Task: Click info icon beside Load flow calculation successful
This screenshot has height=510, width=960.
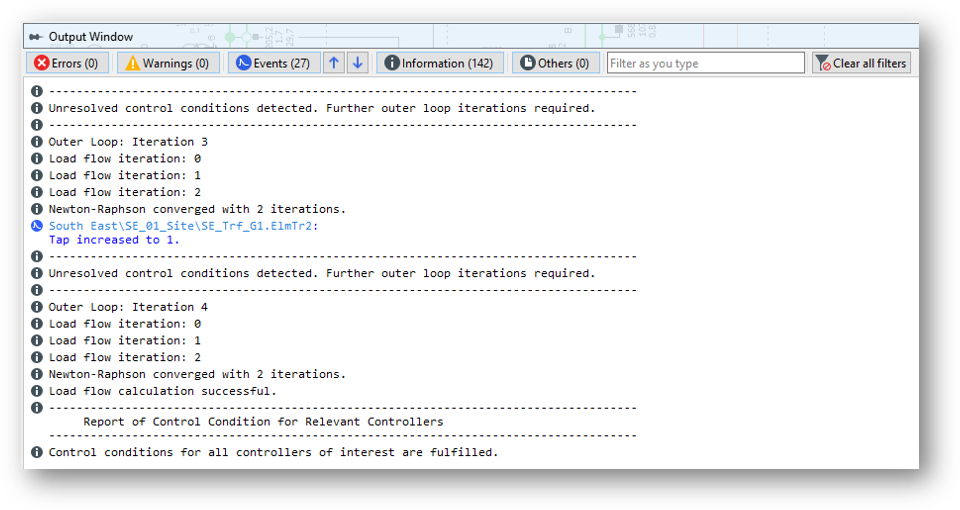Action: (x=37, y=391)
